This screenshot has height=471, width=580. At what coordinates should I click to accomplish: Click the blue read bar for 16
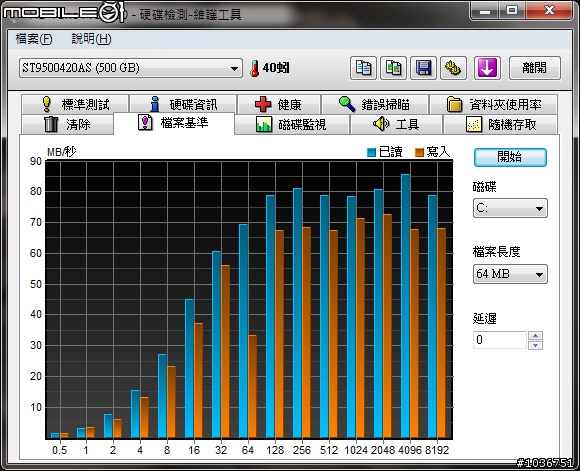click(189, 369)
